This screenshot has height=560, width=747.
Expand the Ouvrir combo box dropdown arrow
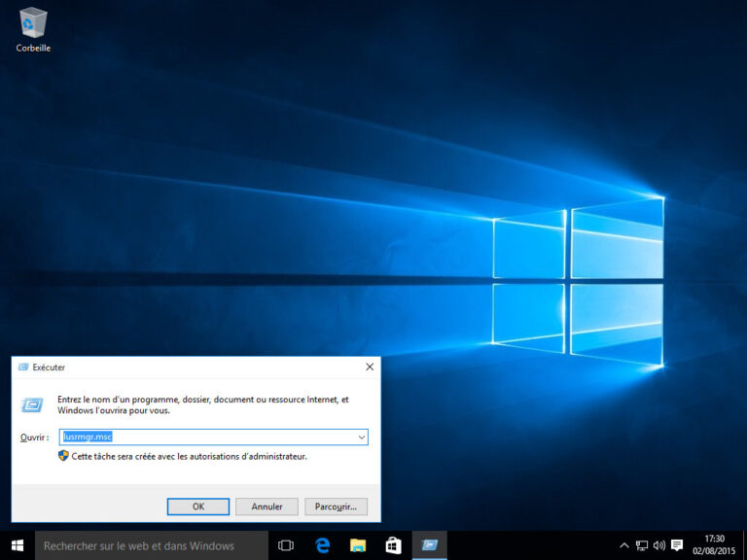pos(361,437)
